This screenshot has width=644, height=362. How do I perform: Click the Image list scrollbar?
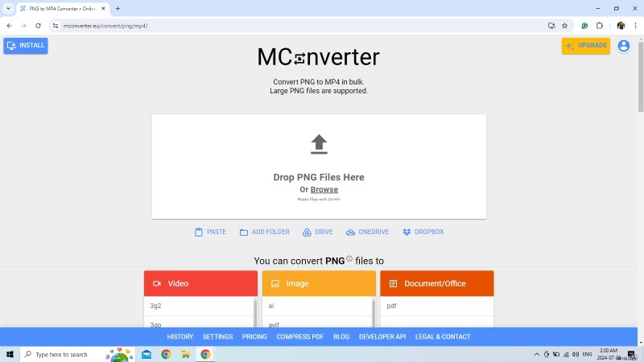(374, 312)
